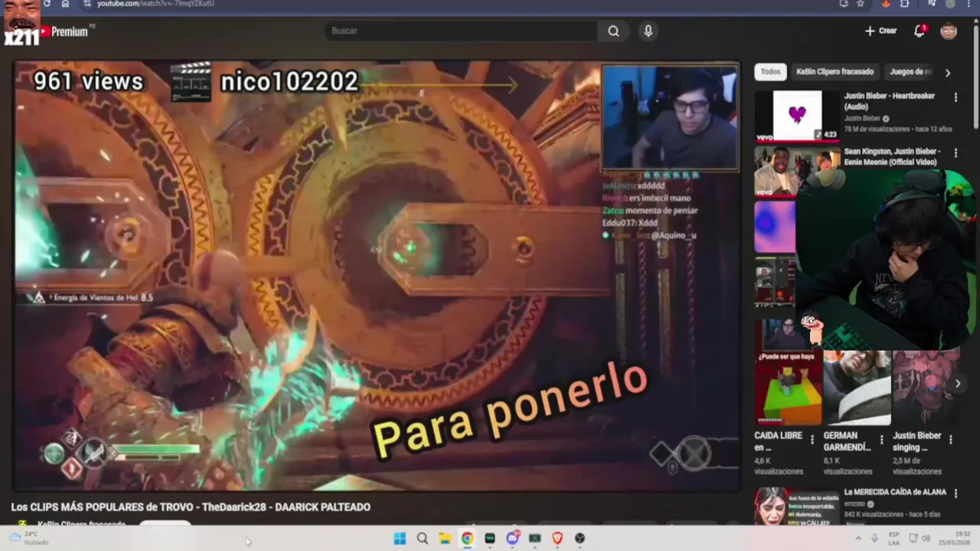The width and height of the screenshot is (980, 551).
Task: Advance shorts shelf with next arrow
Action: (x=957, y=384)
